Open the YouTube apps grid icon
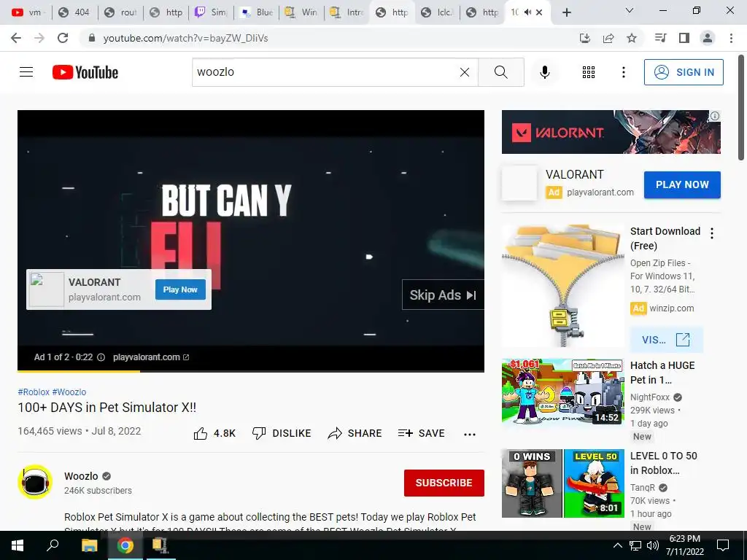 589,72
